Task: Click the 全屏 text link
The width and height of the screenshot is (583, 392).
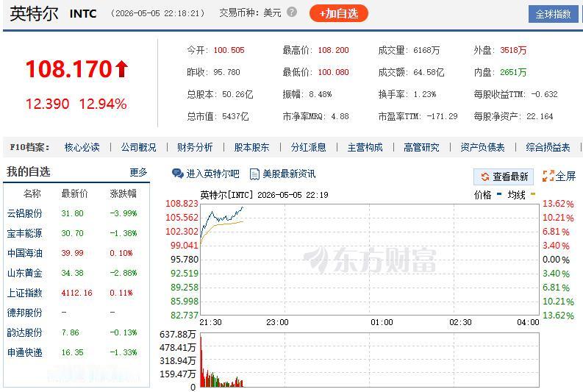Action: coord(565,176)
